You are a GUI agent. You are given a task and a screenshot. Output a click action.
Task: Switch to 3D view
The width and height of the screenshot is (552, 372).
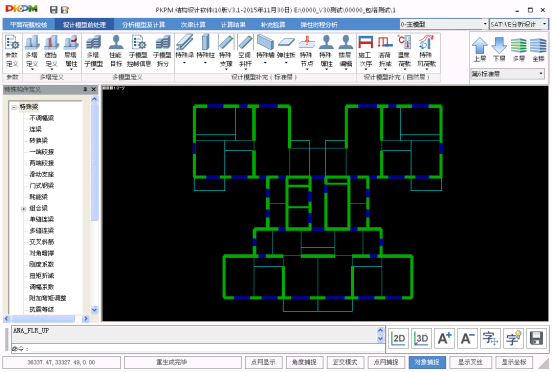pyautogui.click(x=421, y=339)
